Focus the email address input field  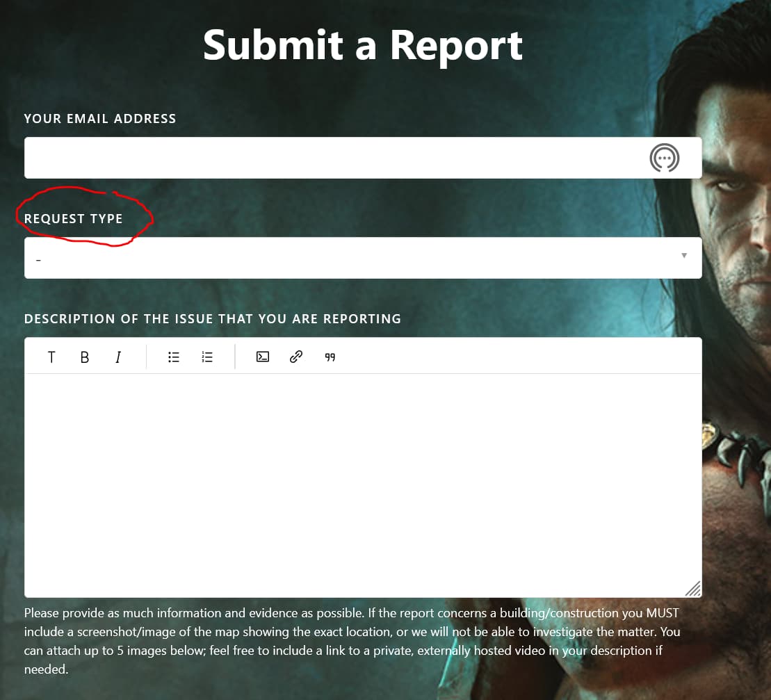tap(363, 157)
